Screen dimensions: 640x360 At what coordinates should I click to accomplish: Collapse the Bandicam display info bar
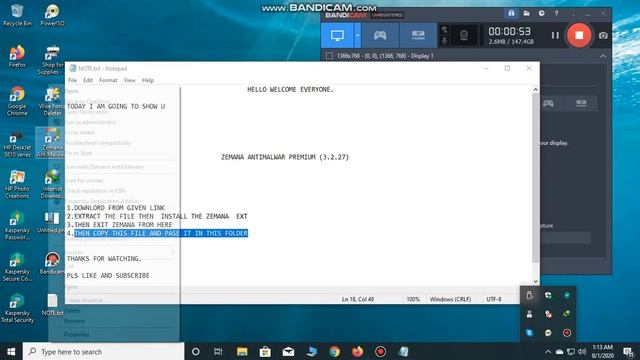click(603, 56)
